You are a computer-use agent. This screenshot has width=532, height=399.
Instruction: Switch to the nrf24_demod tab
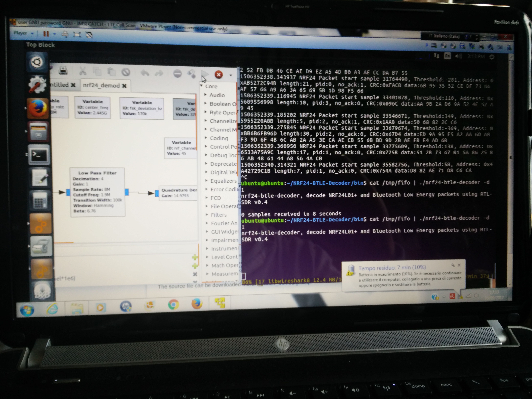point(101,86)
